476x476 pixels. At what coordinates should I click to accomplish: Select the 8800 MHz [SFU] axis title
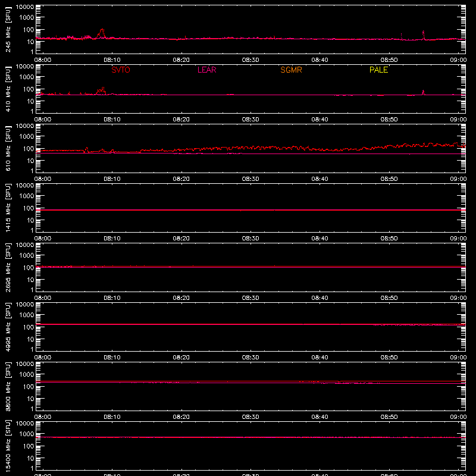(x=8, y=386)
